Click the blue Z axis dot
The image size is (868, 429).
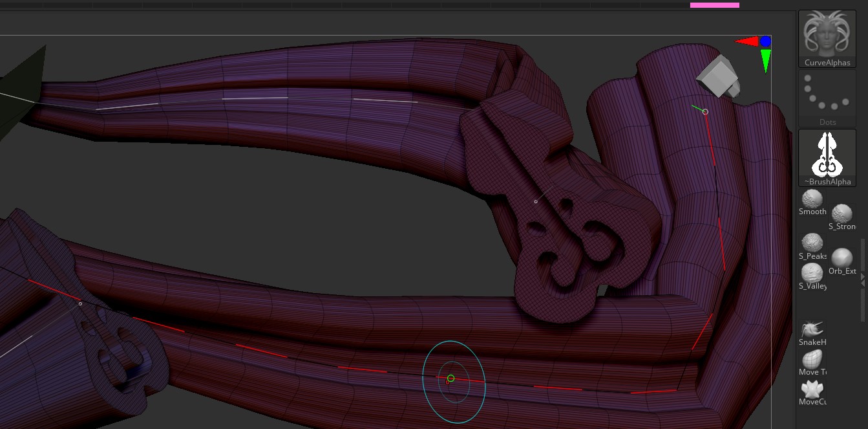pyautogui.click(x=766, y=41)
